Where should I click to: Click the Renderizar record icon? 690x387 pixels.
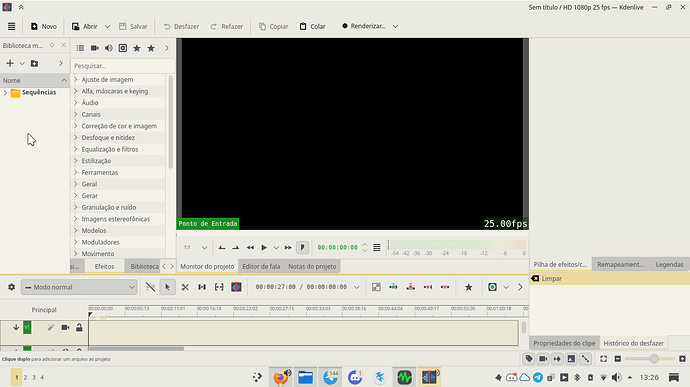point(345,26)
